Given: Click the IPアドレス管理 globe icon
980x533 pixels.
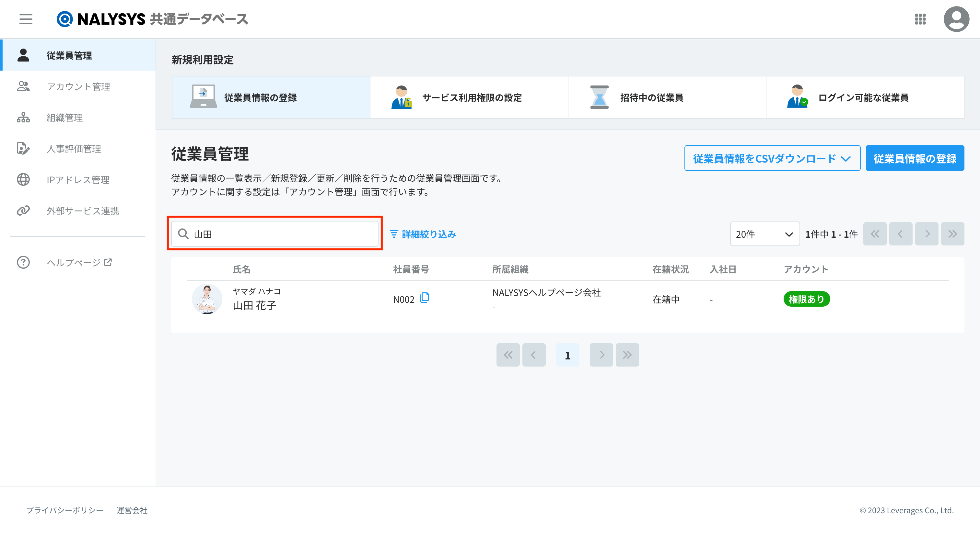Looking at the screenshot, I should click(23, 179).
